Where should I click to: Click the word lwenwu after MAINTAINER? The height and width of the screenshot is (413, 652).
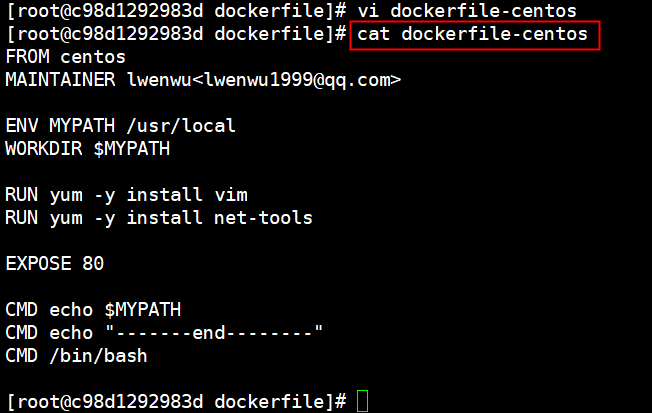159,80
